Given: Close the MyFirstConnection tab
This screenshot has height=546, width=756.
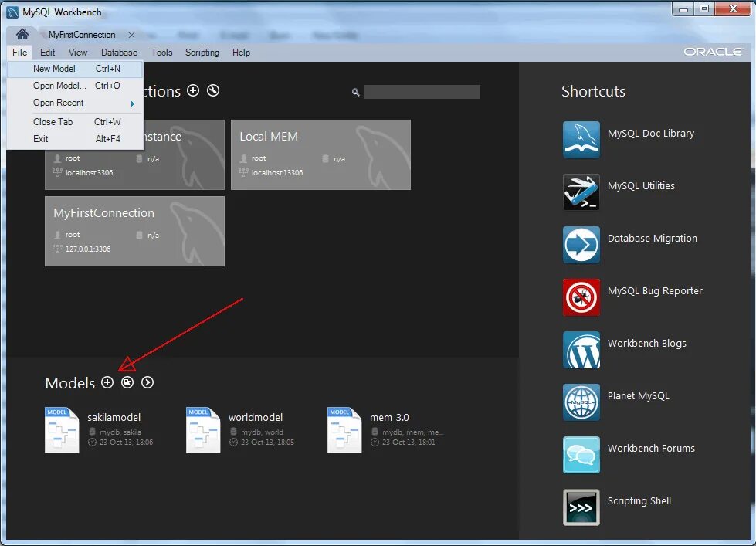Looking at the screenshot, I should coord(131,36).
